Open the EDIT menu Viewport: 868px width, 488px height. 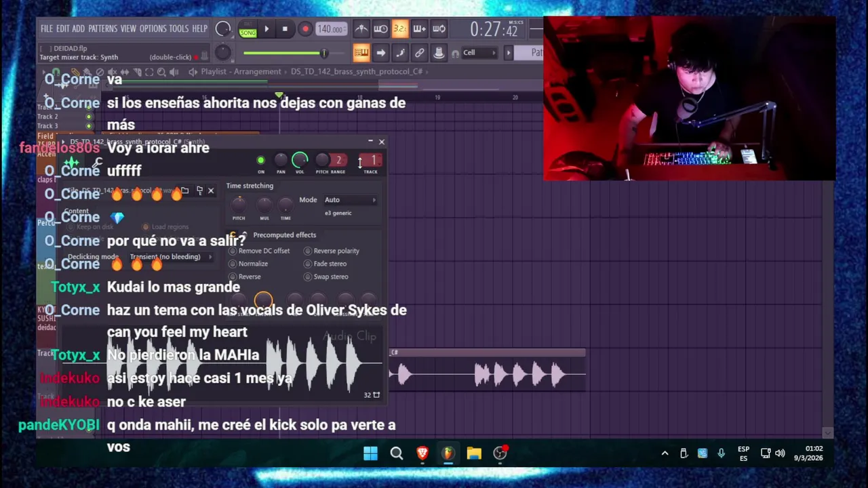point(62,29)
